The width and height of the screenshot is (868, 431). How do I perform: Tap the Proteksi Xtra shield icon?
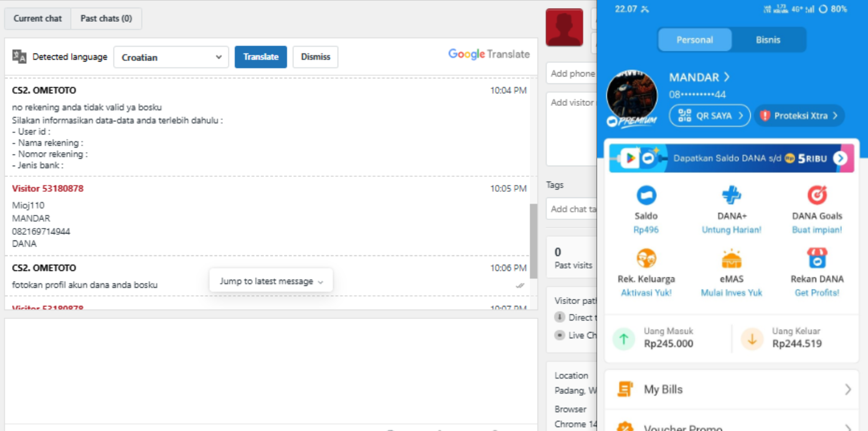(x=765, y=115)
